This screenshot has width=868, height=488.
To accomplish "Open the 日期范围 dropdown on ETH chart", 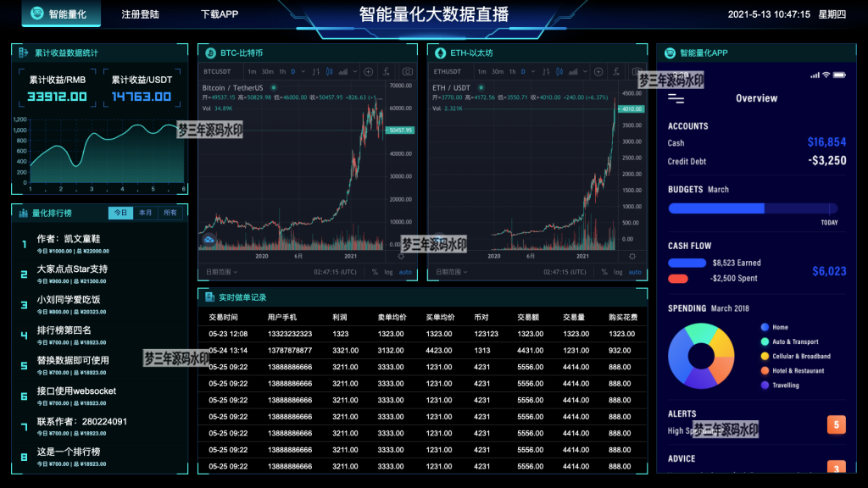I will click(451, 272).
